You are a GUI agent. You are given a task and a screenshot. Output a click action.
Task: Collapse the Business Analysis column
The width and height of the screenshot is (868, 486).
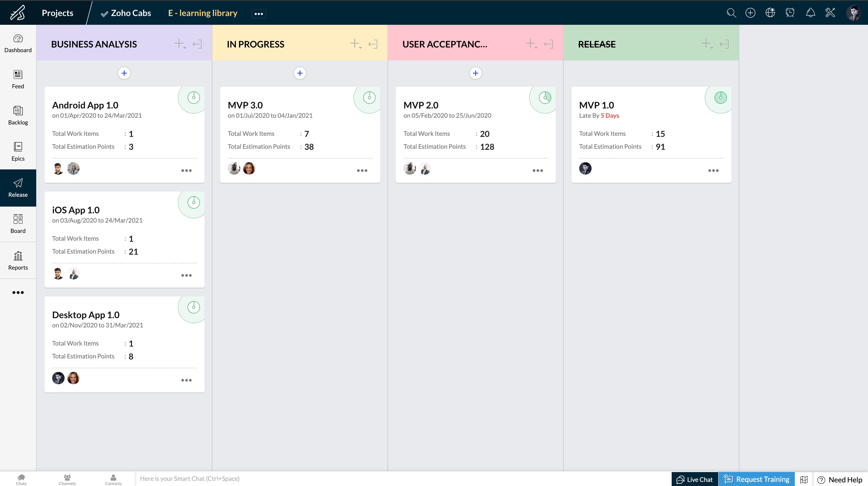(197, 44)
